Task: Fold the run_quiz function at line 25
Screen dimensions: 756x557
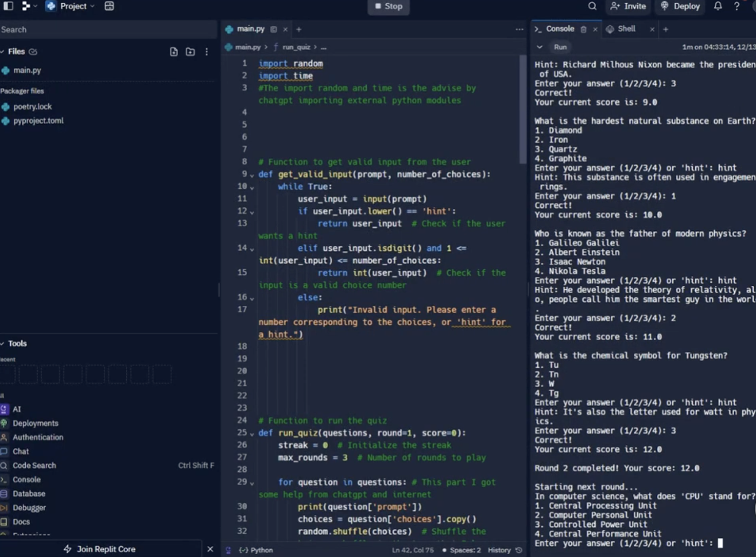Action: [252, 434]
